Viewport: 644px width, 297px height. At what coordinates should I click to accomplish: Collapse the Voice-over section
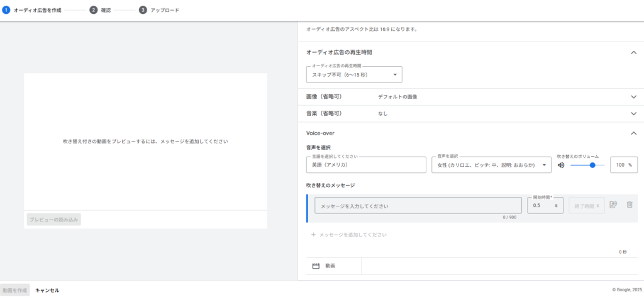tap(633, 133)
